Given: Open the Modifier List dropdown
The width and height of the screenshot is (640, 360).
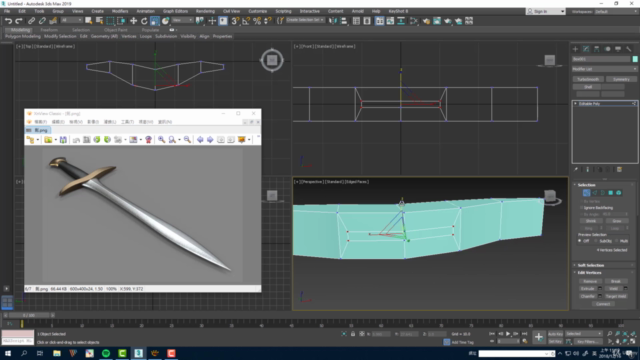Looking at the screenshot, I should coord(604,69).
